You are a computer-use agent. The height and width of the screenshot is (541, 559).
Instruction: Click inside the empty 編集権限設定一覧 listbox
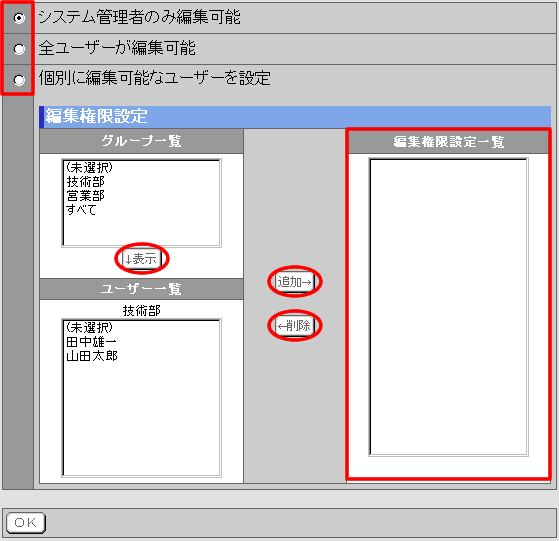pyautogui.click(x=448, y=307)
